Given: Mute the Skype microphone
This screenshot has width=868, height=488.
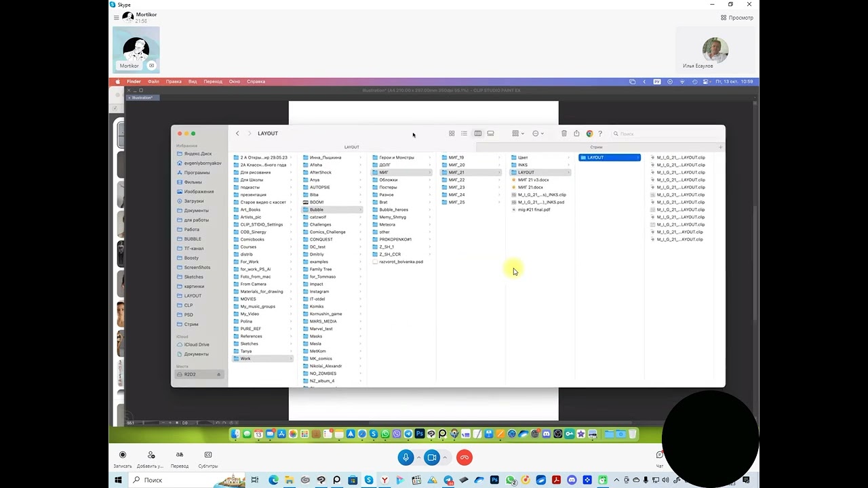Looking at the screenshot, I should [406, 457].
